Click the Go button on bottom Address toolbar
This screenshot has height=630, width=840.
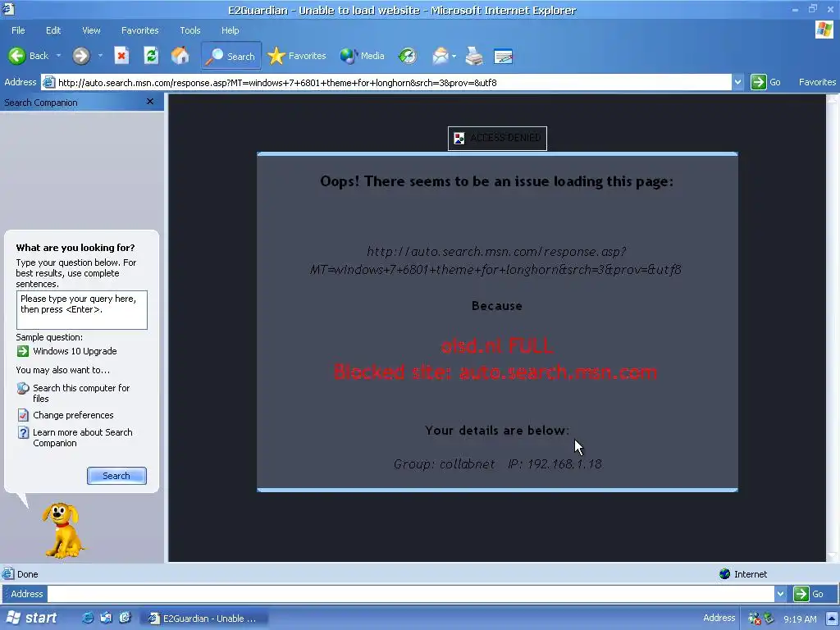(809, 594)
